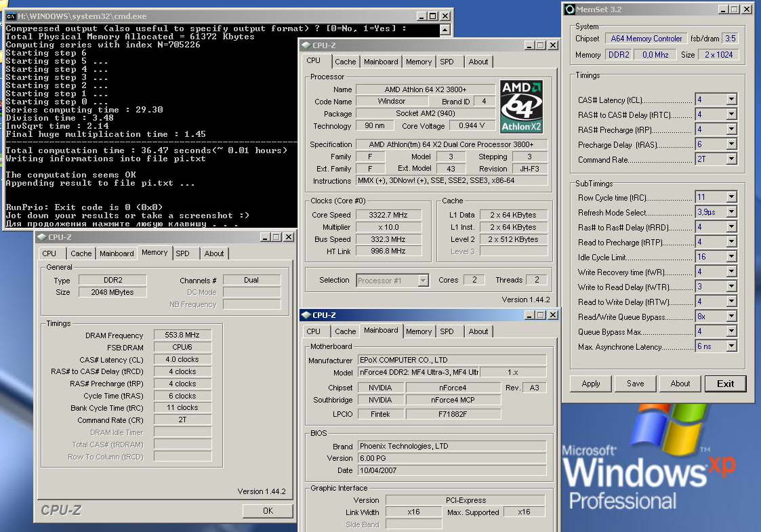761x532 pixels.
Task: Select Memory tab in the Mainboard CPU-Z window
Action: (x=418, y=331)
